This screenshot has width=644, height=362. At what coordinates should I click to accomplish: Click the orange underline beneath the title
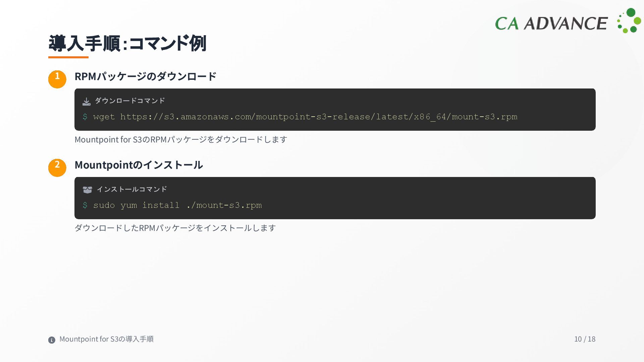click(x=68, y=57)
